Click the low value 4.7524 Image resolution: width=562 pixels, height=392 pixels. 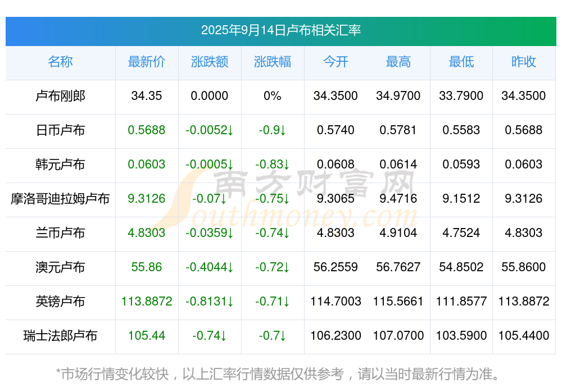pos(461,233)
